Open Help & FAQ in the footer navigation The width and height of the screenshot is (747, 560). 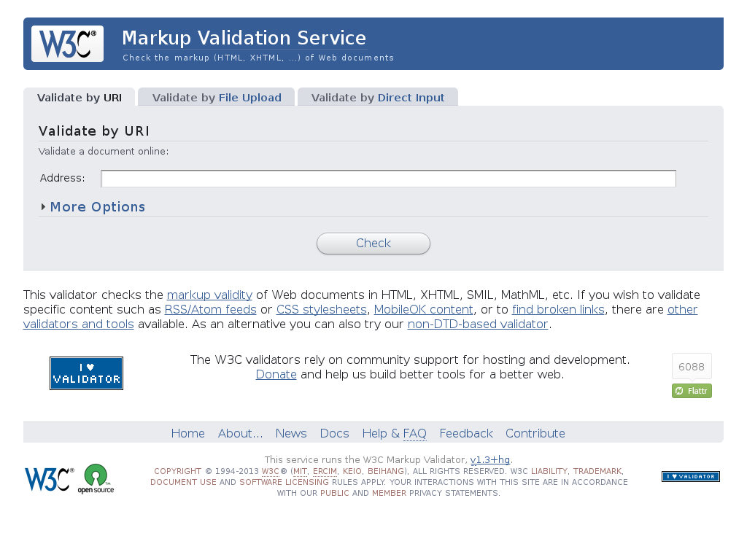coord(395,433)
